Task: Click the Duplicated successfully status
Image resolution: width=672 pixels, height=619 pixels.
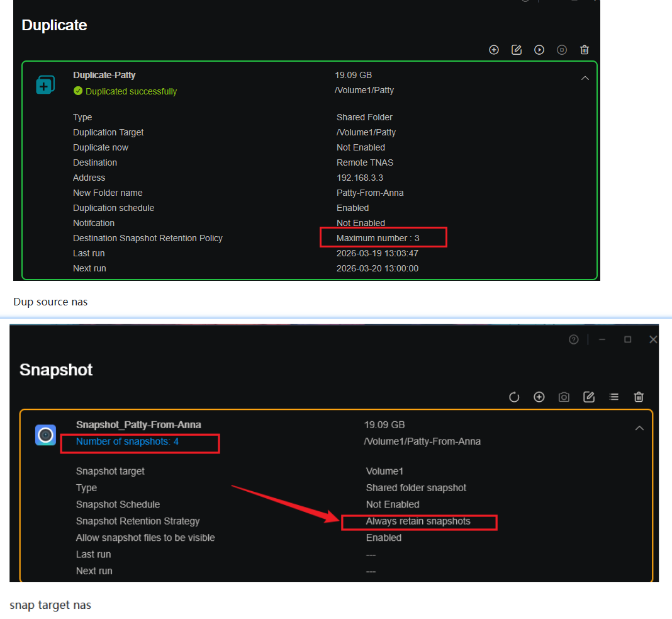Action: pos(125,91)
